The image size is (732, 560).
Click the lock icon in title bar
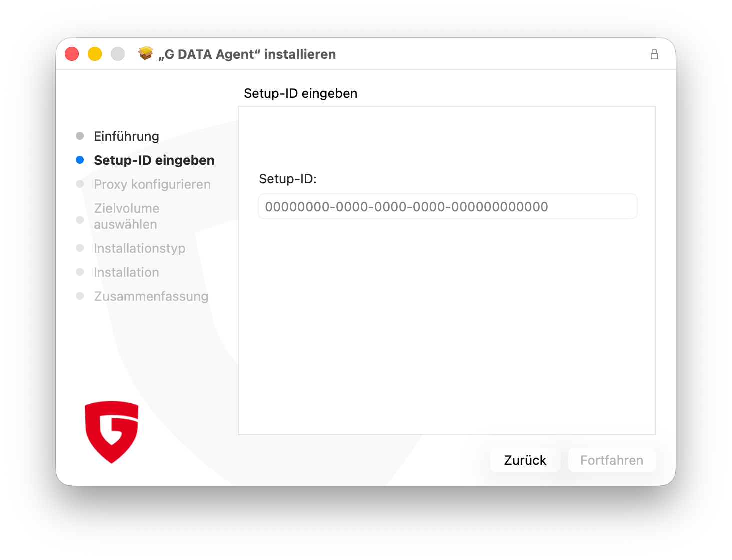[654, 54]
